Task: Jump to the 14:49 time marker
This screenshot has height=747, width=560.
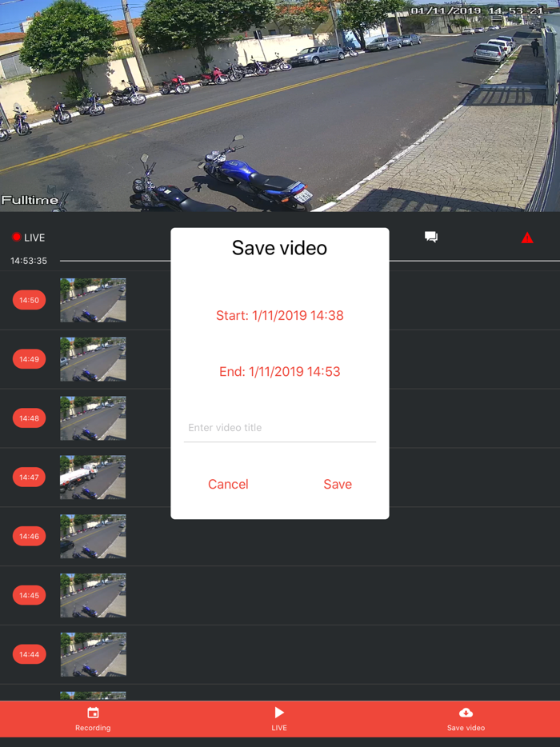Action: (x=29, y=359)
